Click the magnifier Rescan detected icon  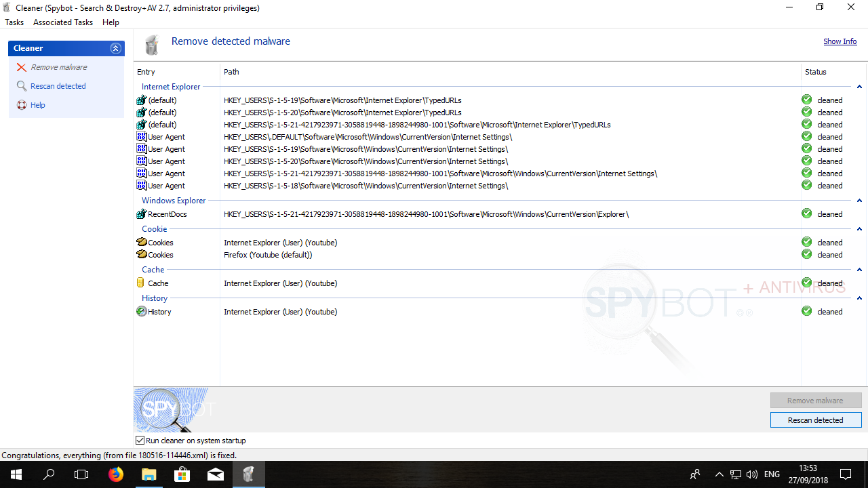click(x=22, y=86)
